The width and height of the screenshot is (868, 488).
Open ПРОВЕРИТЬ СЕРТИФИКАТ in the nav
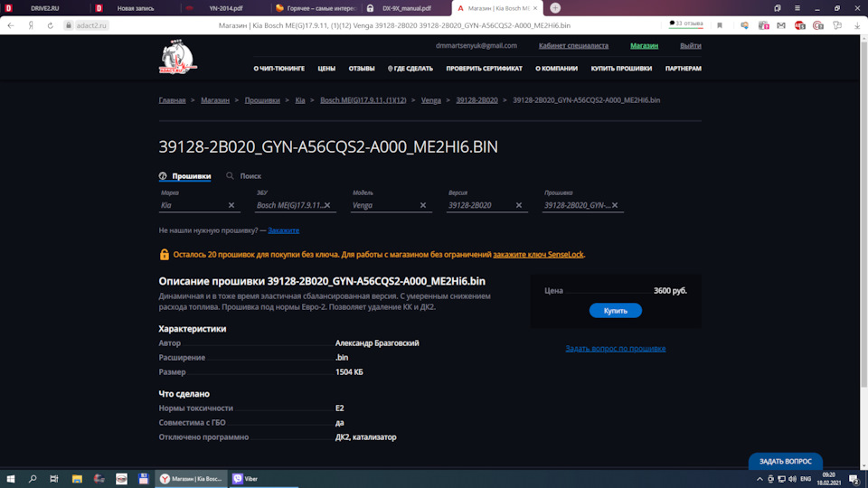[x=485, y=69]
